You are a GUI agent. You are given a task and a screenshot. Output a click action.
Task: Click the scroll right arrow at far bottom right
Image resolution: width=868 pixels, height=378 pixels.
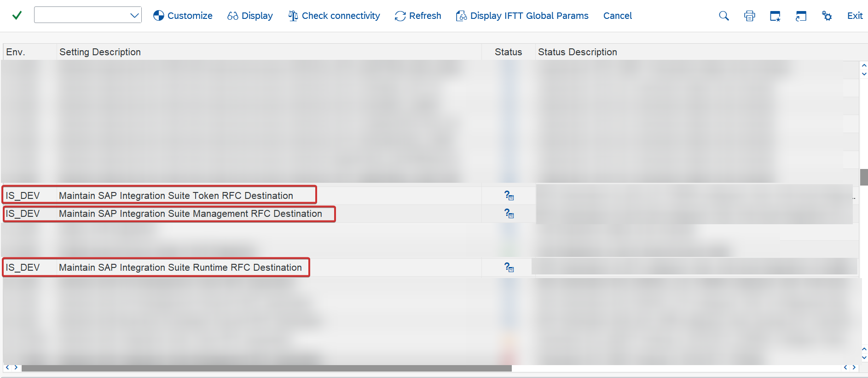point(854,367)
